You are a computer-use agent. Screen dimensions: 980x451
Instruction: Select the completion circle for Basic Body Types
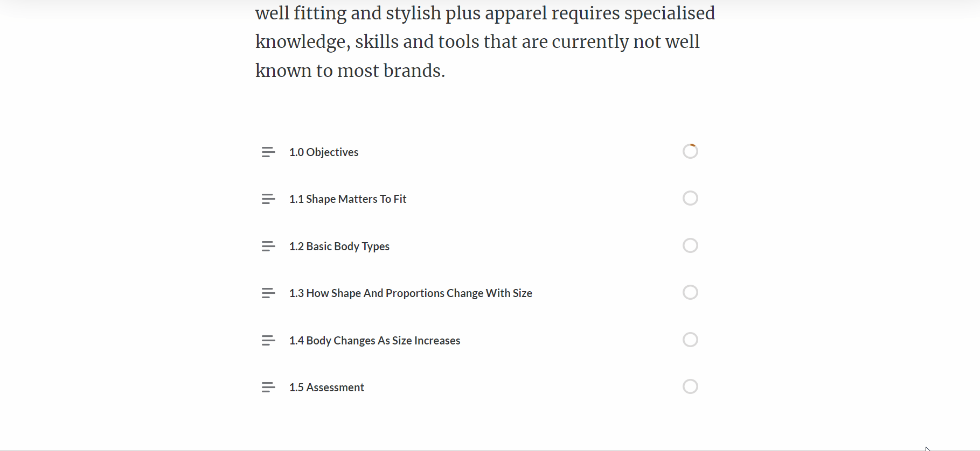pyautogui.click(x=690, y=245)
